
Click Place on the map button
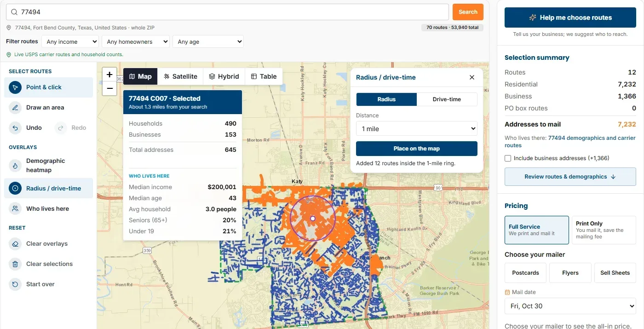coord(417,149)
